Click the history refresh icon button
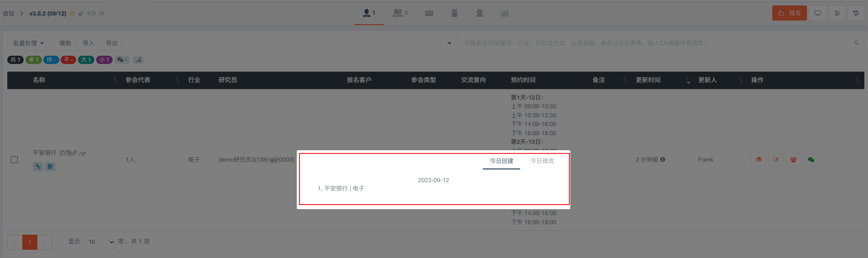 click(x=856, y=13)
